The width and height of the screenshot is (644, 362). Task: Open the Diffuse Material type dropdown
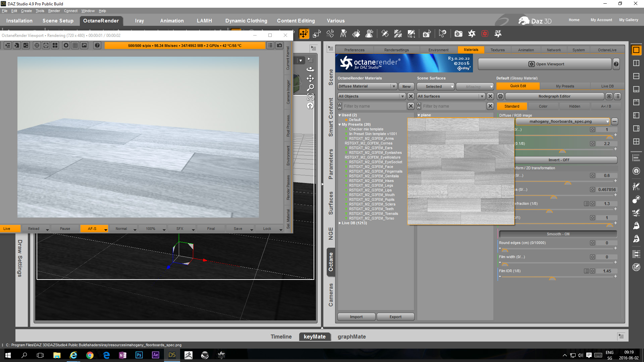tap(367, 86)
